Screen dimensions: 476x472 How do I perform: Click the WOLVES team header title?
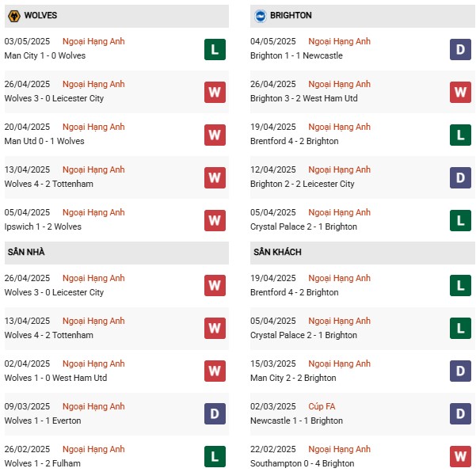tap(40, 16)
